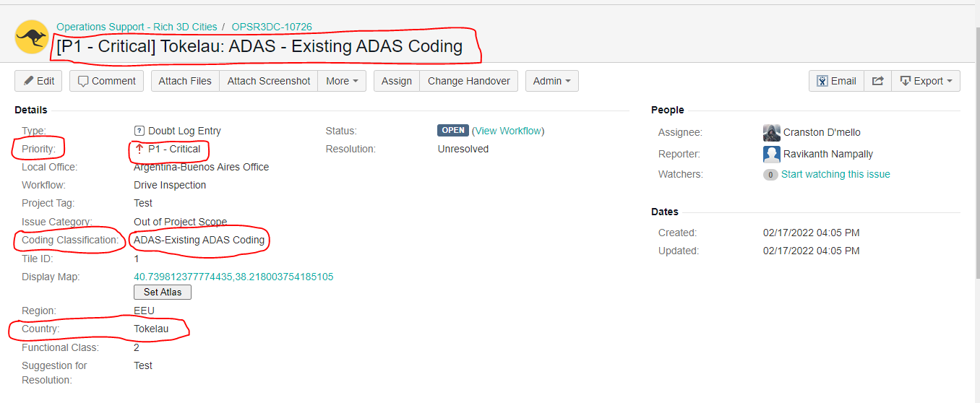Click the kangaroo project avatar icon
The width and height of the screenshot is (980, 403).
coord(32,37)
